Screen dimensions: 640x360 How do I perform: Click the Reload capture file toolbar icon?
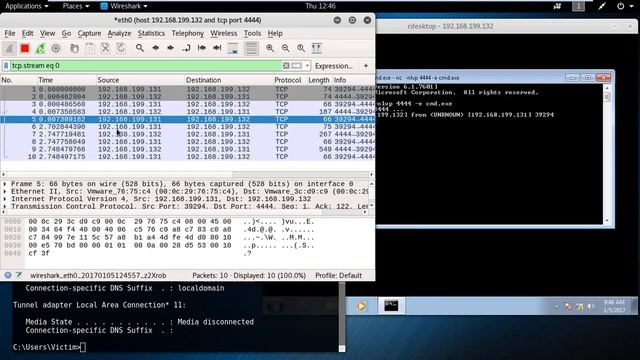tap(121, 49)
